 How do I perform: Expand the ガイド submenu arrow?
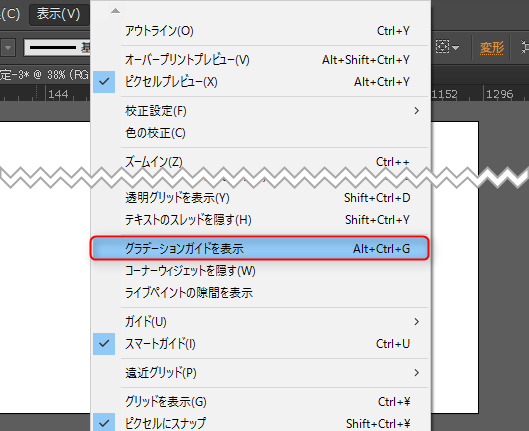click(417, 321)
